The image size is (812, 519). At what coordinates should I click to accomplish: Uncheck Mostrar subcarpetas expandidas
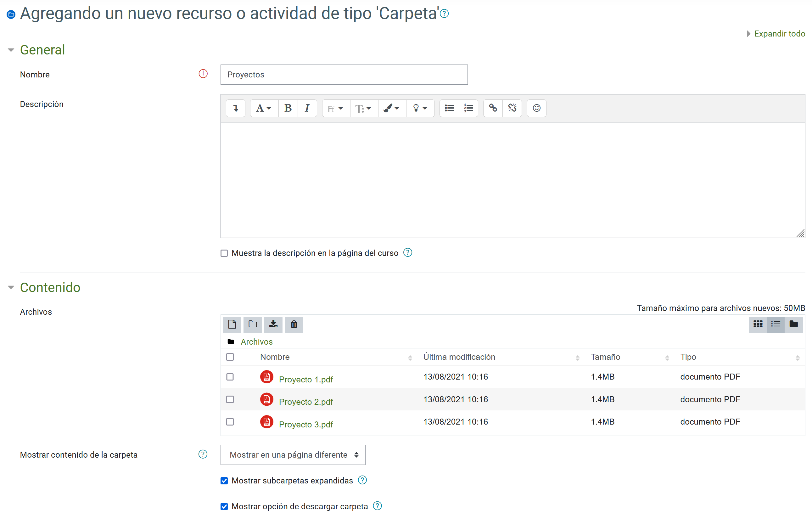pyautogui.click(x=224, y=481)
